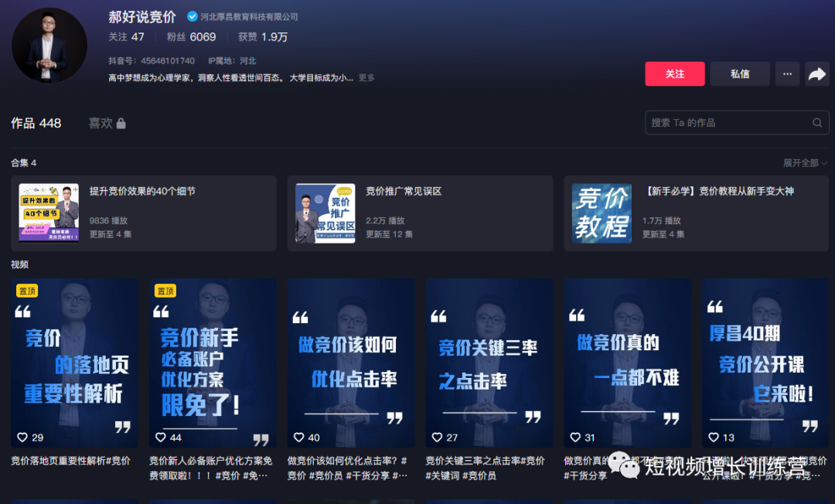
Task: Click caption 竞价新人必备账户优化方案免费领取啦
Action: (x=211, y=468)
